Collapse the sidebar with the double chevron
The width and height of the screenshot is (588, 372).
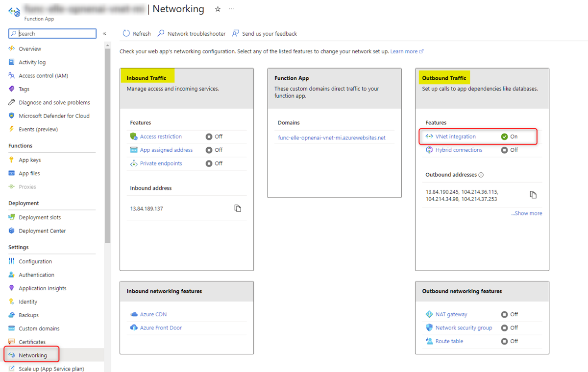click(x=104, y=34)
